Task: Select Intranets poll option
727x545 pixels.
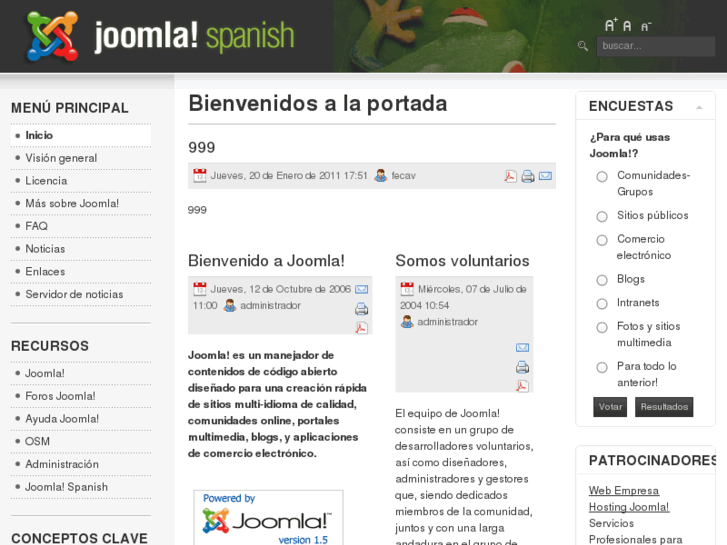Action: (x=602, y=304)
